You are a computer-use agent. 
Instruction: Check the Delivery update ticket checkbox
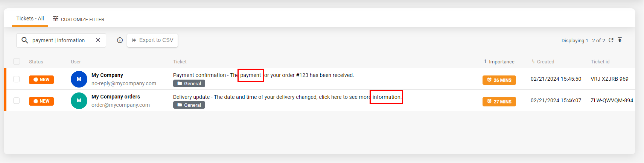pos(17,101)
